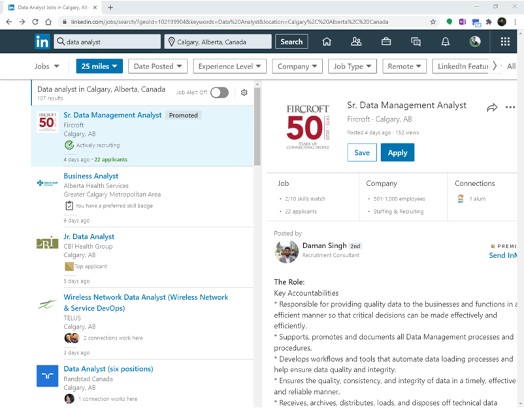Open the browser home page button

(48, 22)
